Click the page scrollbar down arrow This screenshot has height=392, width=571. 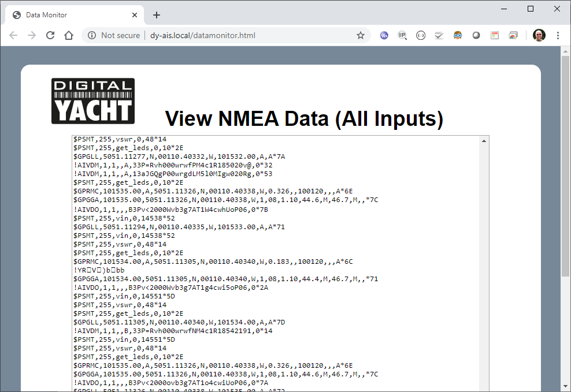565,386
